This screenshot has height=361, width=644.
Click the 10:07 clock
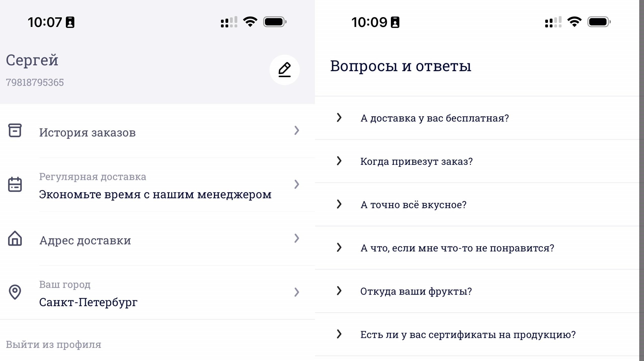pyautogui.click(x=45, y=22)
